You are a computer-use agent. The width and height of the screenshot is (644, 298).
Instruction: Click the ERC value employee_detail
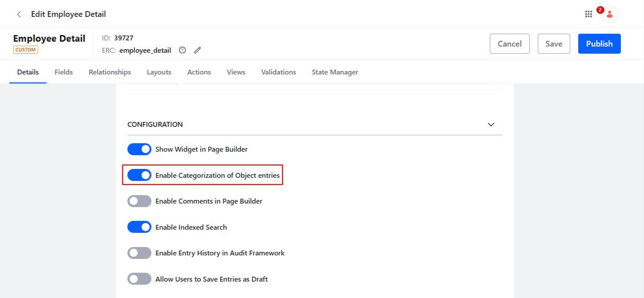click(x=145, y=51)
